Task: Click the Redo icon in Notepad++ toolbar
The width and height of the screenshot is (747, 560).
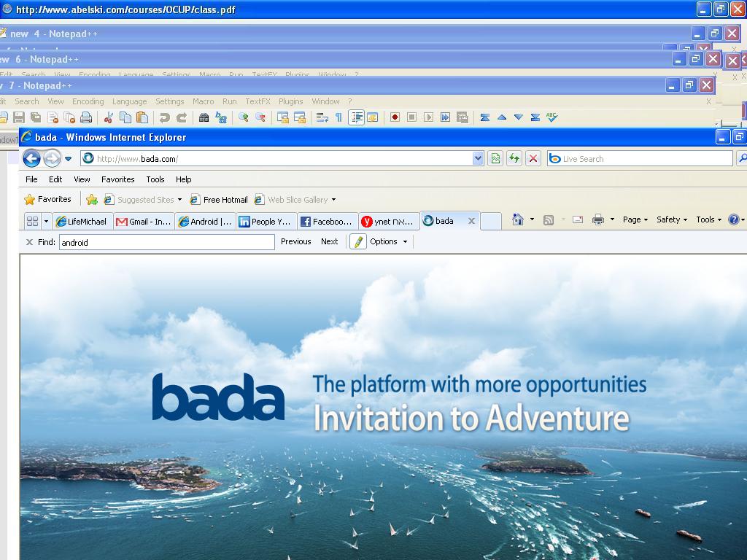Action: 182,117
